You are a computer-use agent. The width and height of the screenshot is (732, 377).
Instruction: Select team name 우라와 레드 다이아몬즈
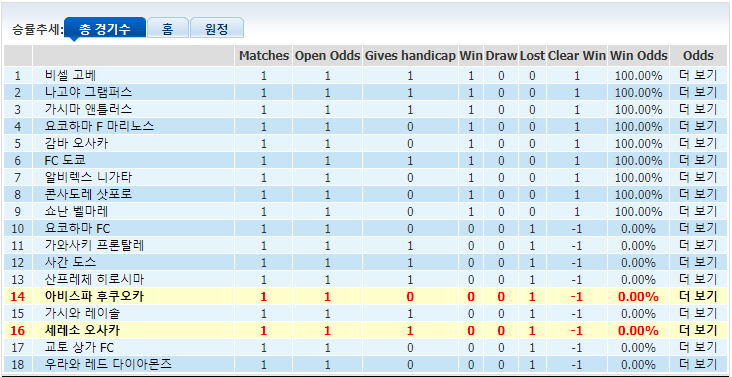click(x=108, y=364)
